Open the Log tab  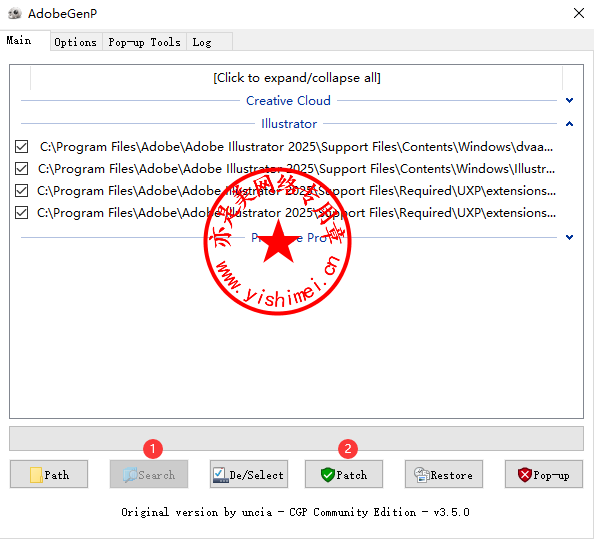pos(209,42)
